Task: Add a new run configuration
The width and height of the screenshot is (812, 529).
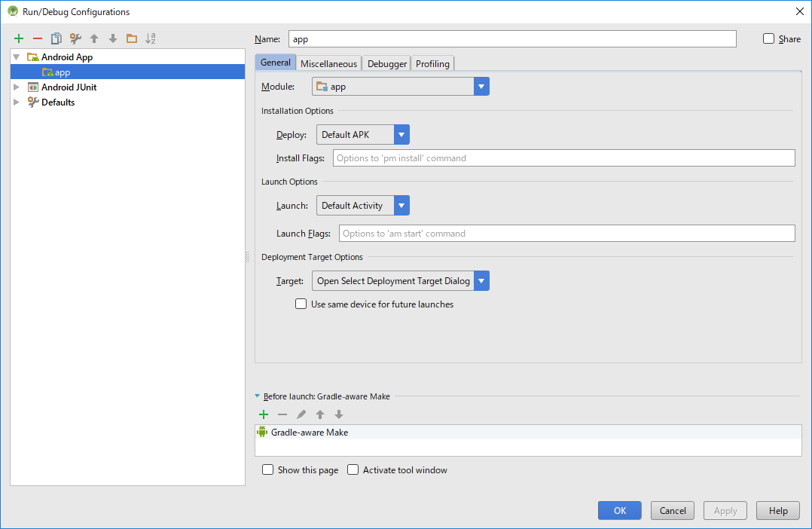Action: (x=19, y=38)
